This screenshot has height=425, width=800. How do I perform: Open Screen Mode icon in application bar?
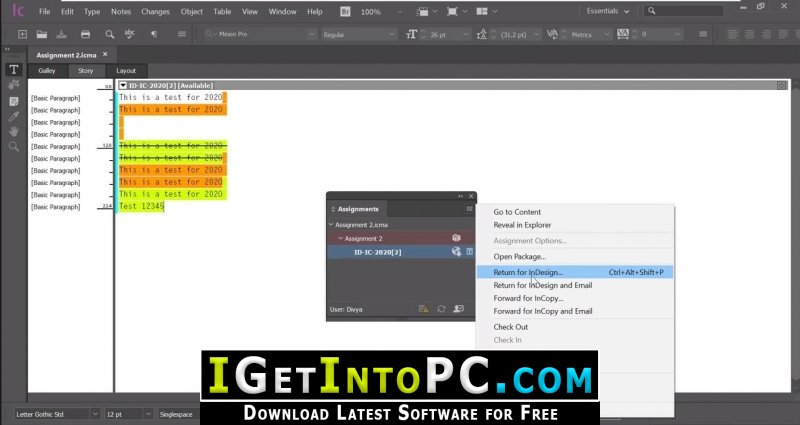click(x=455, y=11)
